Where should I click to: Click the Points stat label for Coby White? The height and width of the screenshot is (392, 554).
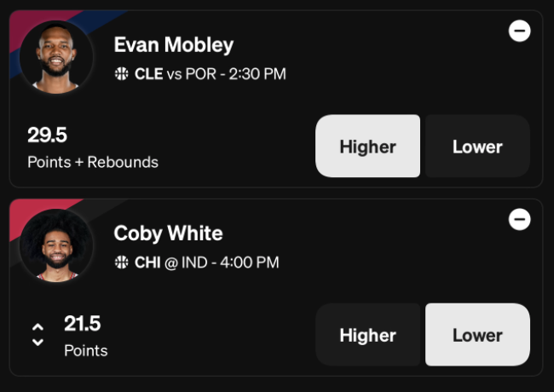(86, 351)
